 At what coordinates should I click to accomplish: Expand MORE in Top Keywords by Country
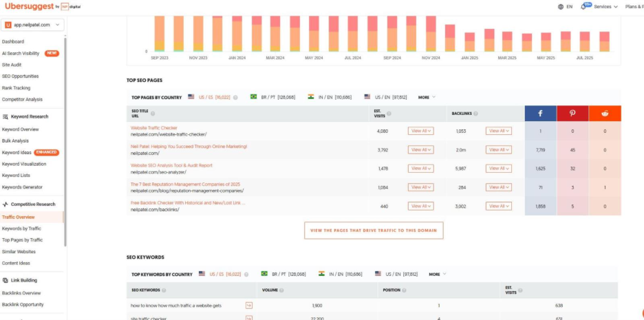[438, 274]
